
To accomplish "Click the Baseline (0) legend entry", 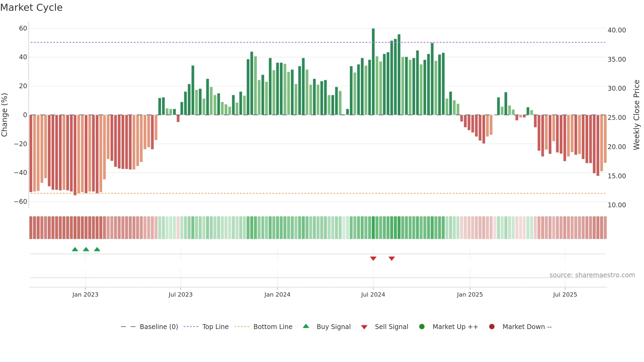I will click(x=149, y=327).
